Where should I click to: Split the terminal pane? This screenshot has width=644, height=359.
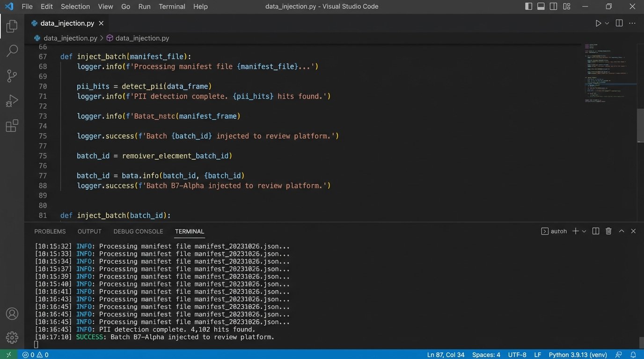point(595,231)
